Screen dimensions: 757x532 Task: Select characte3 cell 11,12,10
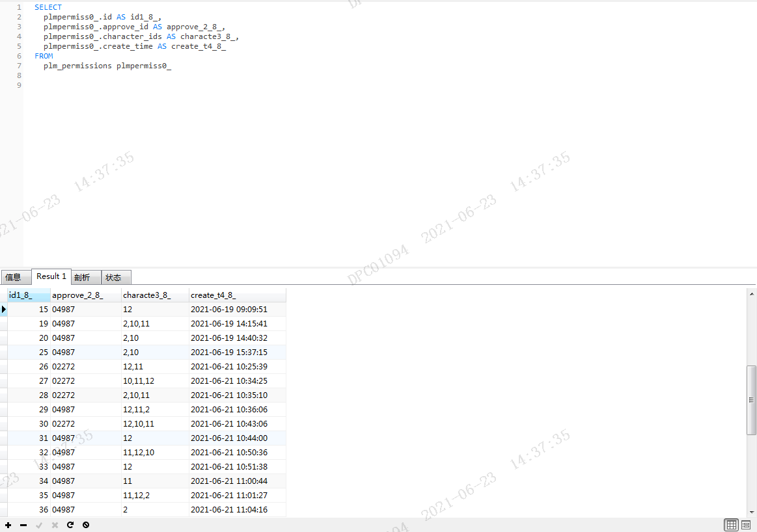pos(154,453)
